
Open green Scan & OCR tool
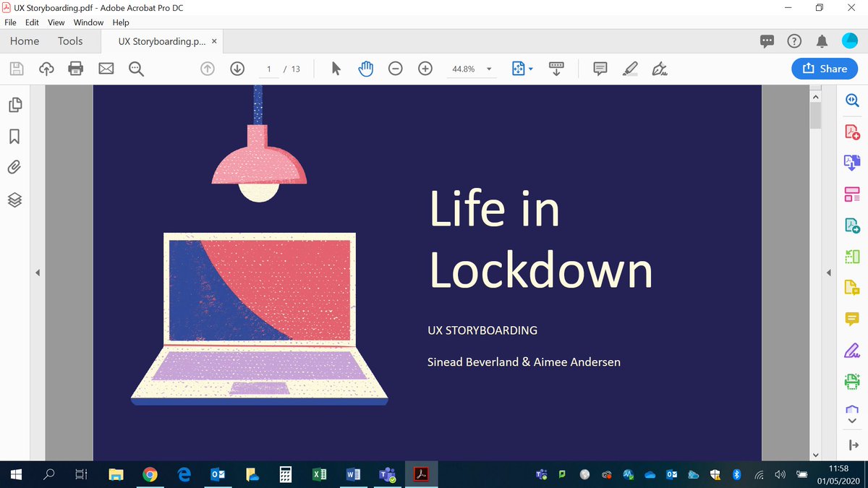(852, 381)
